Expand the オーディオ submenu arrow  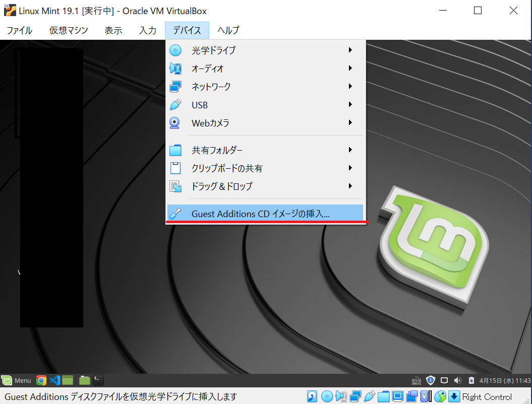tap(350, 68)
